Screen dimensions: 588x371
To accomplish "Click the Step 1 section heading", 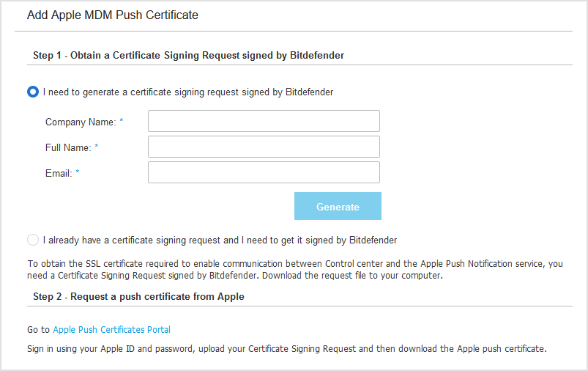I will tap(188, 55).
